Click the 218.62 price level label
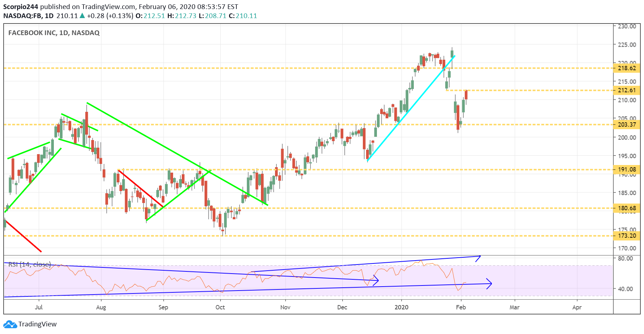 tap(627, 68)
